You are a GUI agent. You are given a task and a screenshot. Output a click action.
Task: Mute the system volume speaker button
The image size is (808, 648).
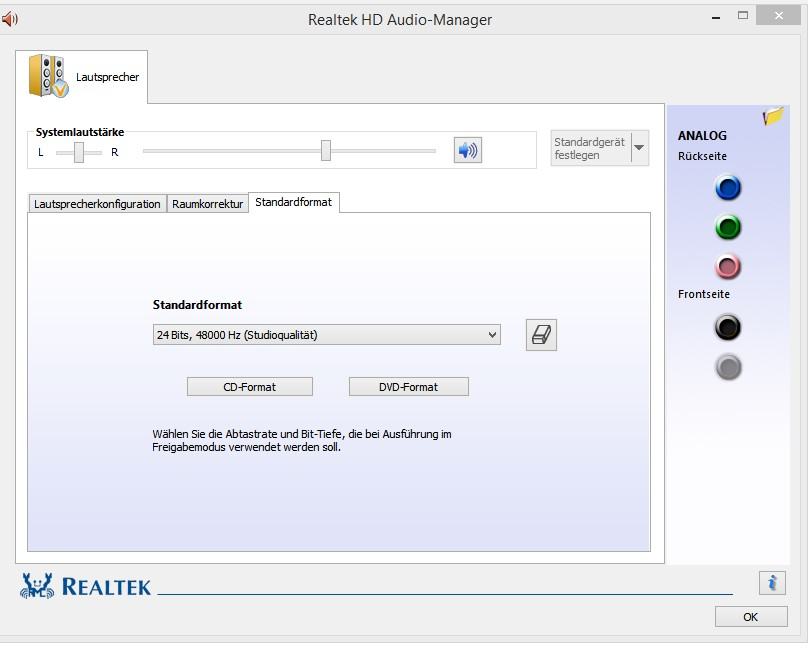coord(467,150)
